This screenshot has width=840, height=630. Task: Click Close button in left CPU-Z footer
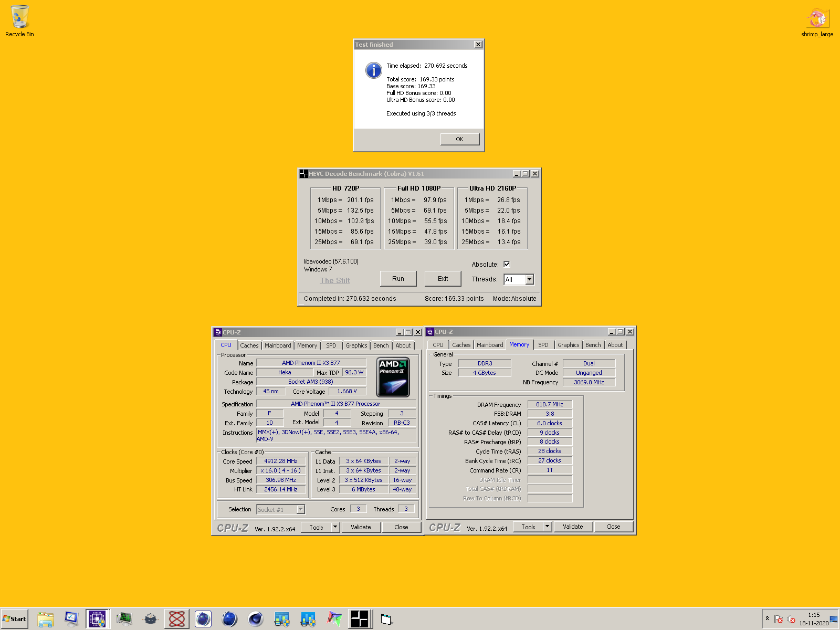402,527
